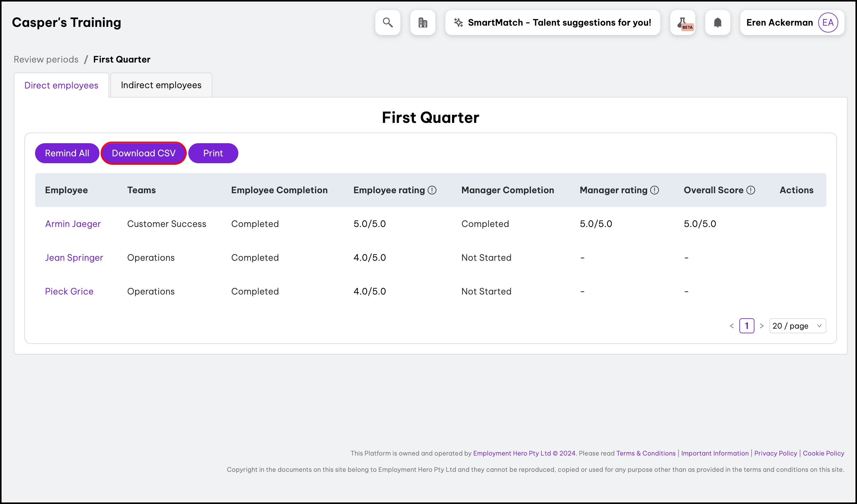Click the search magnifier icon
Screen dimensions: 857x504
pos(388,23)
